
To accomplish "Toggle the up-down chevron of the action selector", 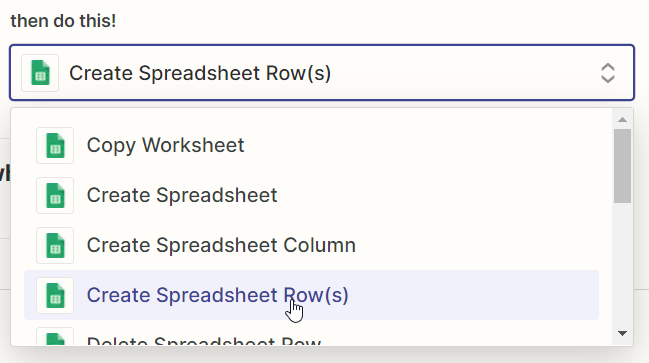I will tap(608, 73).
